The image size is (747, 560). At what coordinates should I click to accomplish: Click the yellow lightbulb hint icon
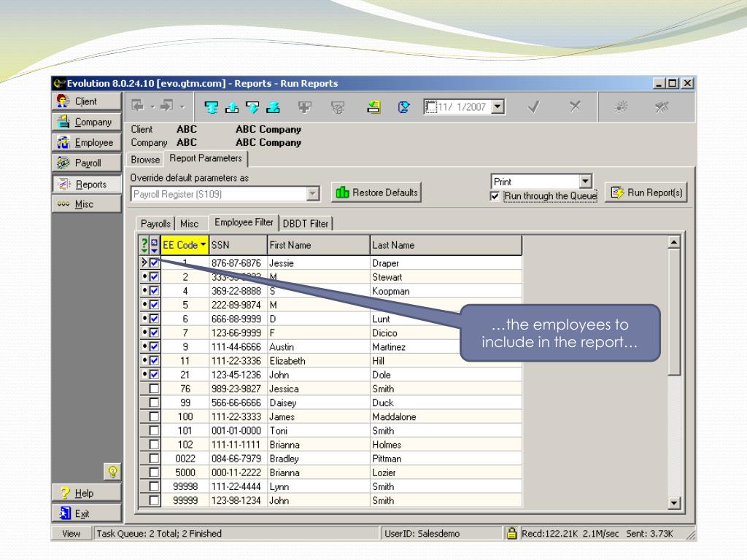point(112,472)
